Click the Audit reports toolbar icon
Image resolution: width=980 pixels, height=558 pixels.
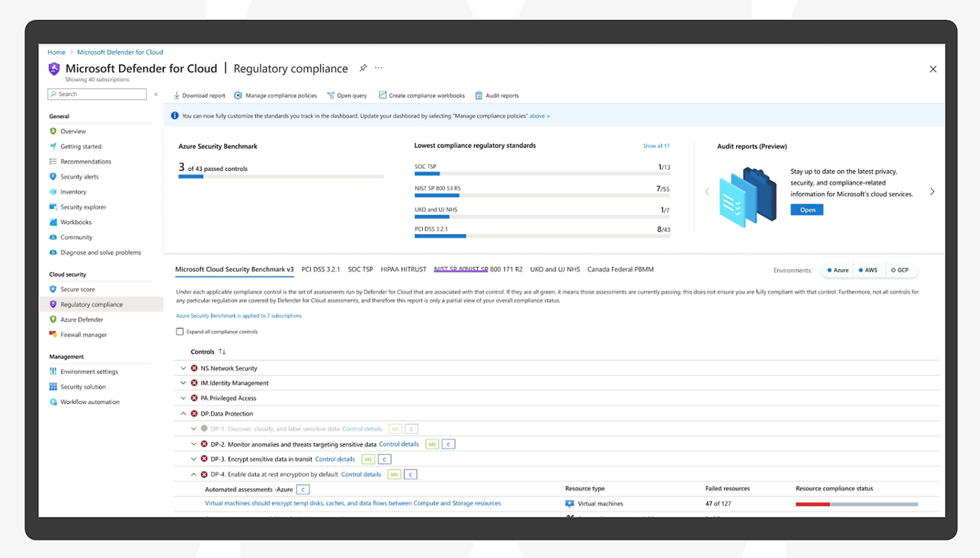coord(479,95)
